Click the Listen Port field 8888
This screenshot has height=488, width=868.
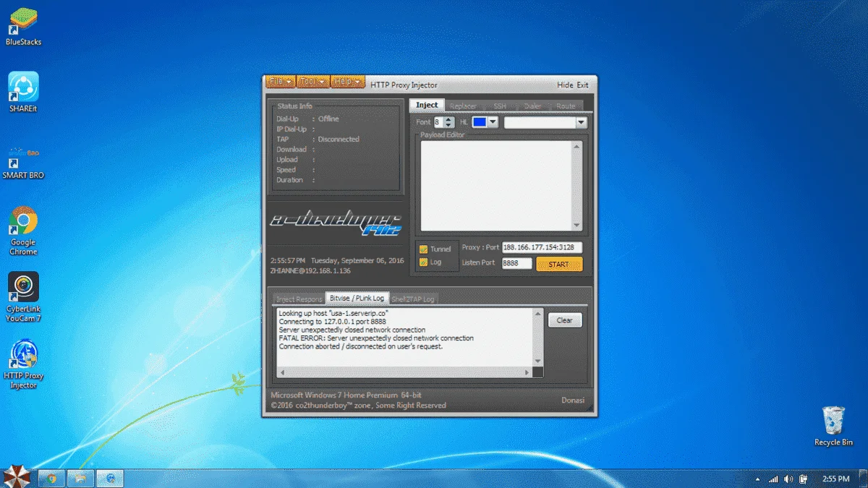pyautogui.click(x=516, y=264)
